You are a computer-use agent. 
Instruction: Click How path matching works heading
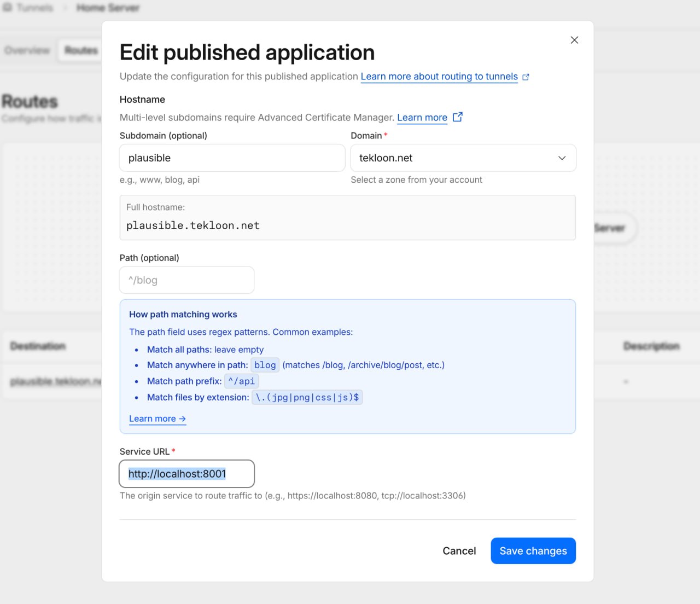point(183,315)
